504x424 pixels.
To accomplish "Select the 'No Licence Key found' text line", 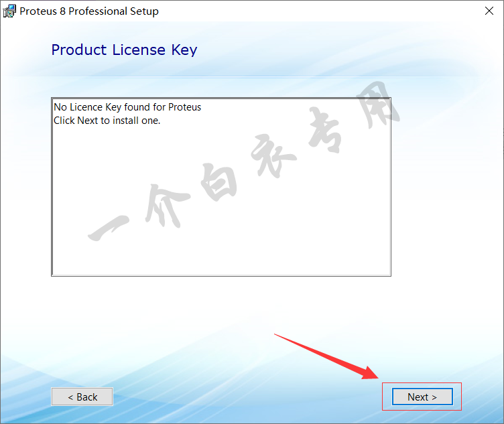I will point(127,107).
